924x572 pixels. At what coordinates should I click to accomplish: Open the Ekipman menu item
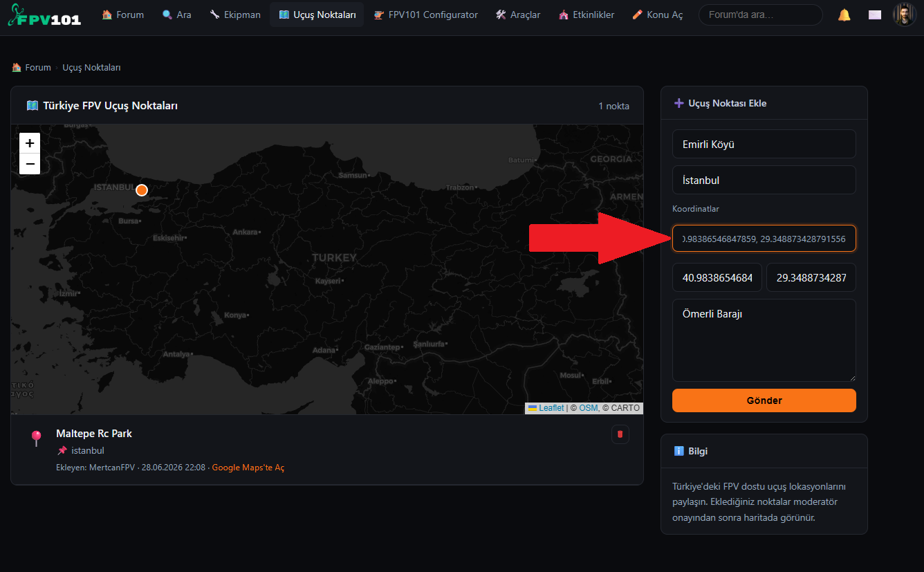(235, 15)
